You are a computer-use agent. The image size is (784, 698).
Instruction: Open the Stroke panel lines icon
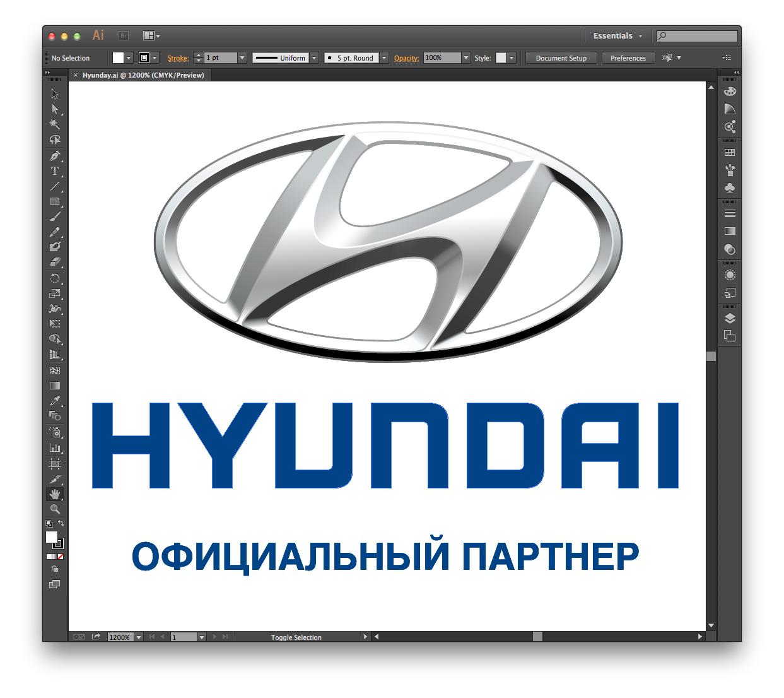point(730,213)
